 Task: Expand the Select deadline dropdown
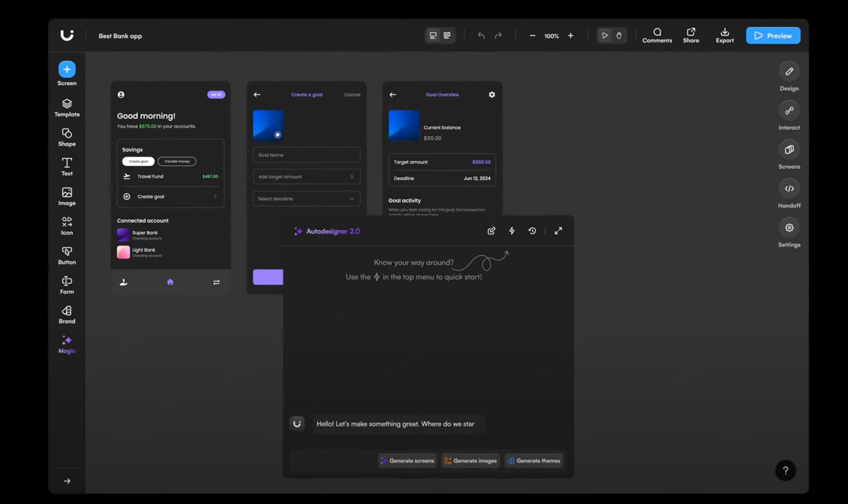[352, 199]
